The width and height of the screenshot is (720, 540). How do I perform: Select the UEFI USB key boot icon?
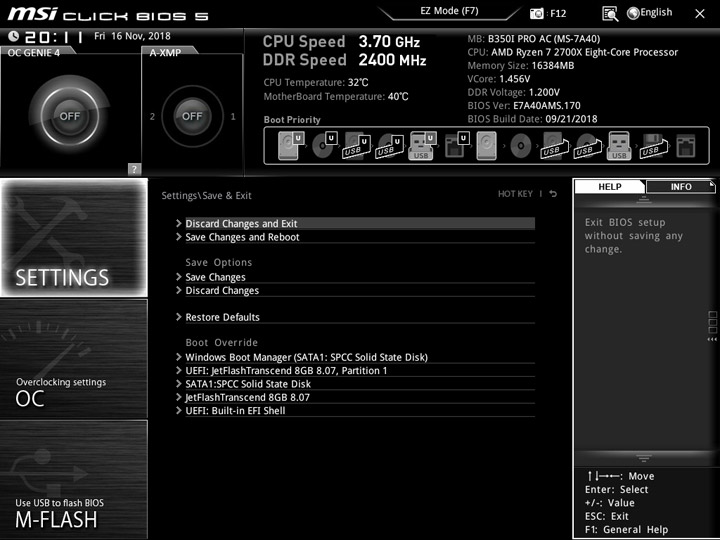[422, 146]
